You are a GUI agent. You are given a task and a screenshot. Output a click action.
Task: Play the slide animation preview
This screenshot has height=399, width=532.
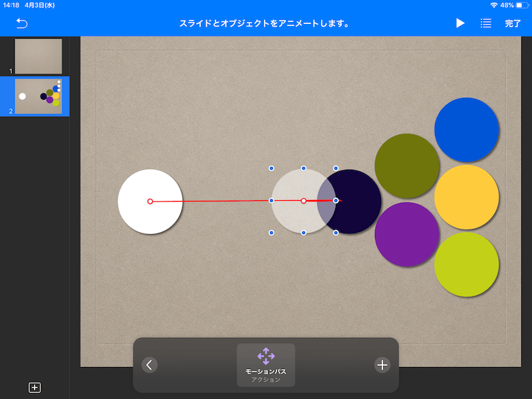pyautogui.click(x=460, y=23)
